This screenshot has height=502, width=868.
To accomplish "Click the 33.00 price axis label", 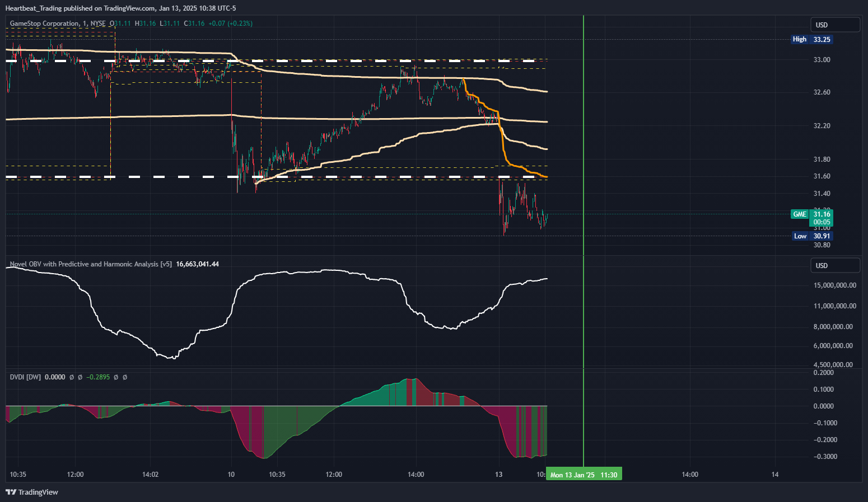I will [822, 60].
